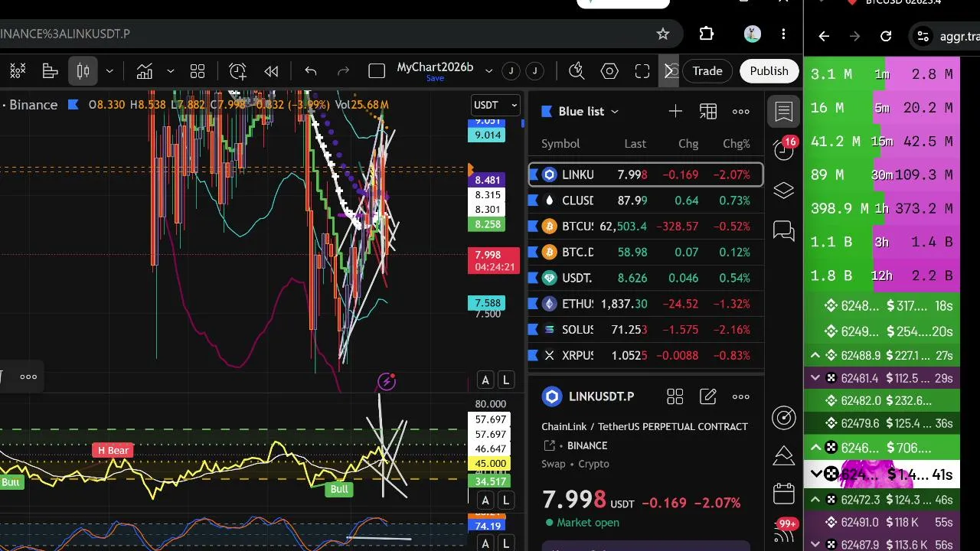Edit LINKUSDT.P notes with the pencil icon

pos(708,396)
